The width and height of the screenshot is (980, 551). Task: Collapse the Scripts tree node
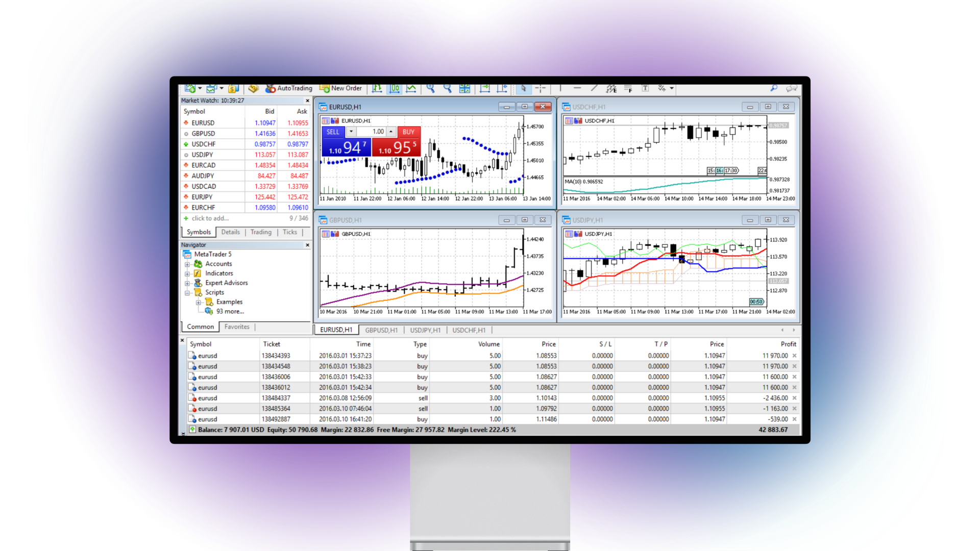click(187, 293)
